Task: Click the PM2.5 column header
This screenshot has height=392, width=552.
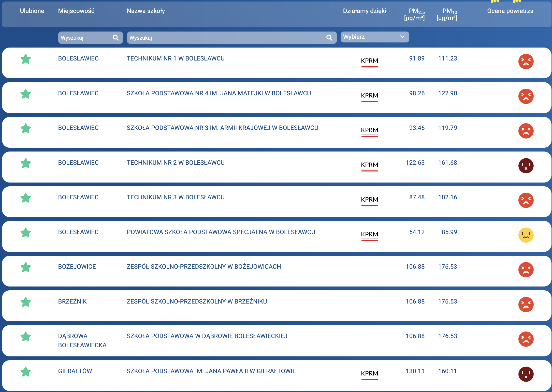Action: point(415,14)
